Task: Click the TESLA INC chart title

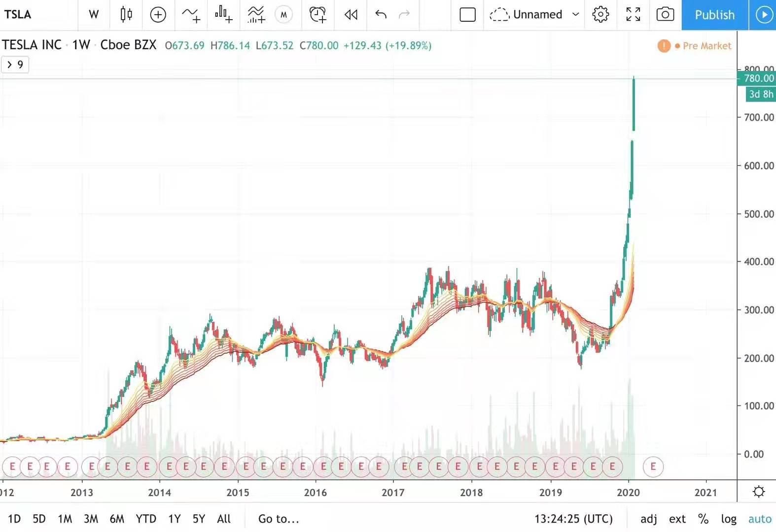Action: [x=32, y=45]
